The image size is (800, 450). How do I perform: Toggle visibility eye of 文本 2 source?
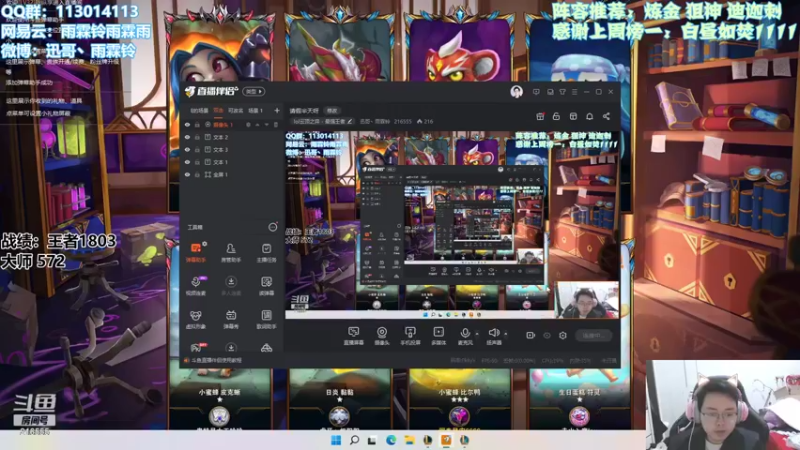(187, 137)
